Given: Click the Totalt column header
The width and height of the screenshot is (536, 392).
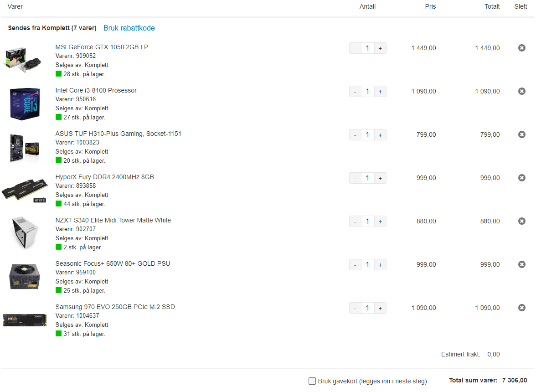Looking at the screenshot, I should point(492,6).
